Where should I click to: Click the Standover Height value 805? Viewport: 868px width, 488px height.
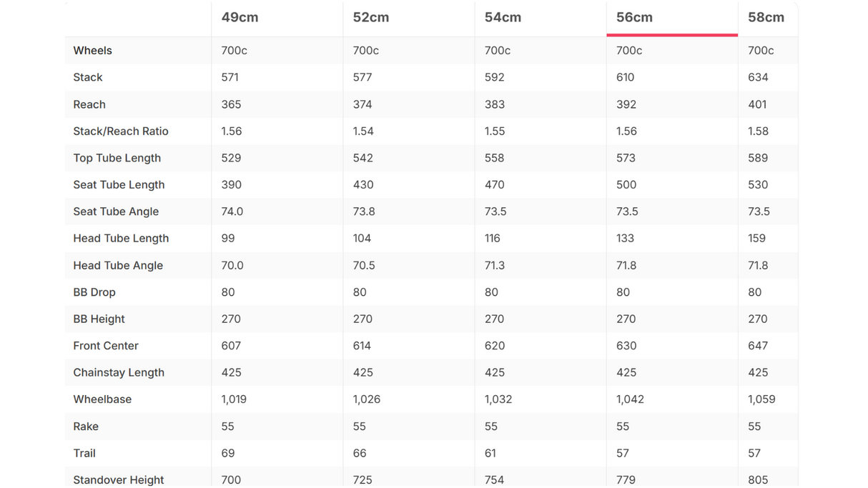click(x=758, y=480)
